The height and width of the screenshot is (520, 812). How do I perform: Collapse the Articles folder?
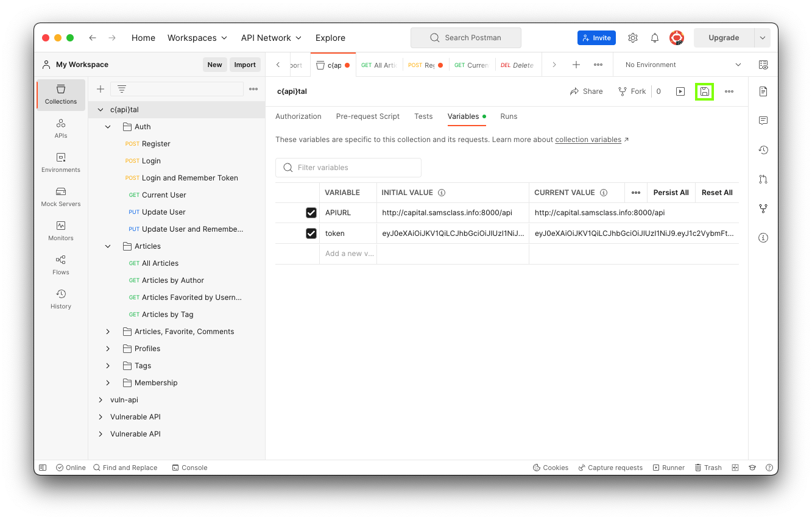(x=108, y=246)
